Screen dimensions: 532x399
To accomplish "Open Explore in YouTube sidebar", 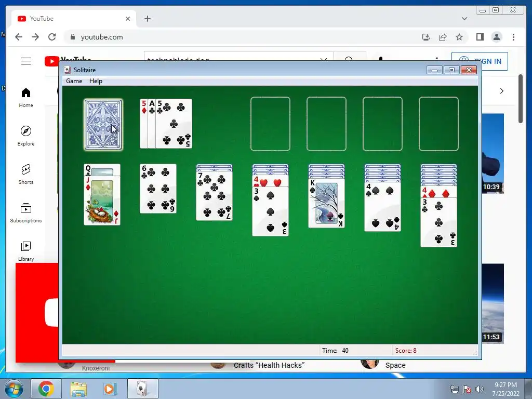I will click(26, 136).
